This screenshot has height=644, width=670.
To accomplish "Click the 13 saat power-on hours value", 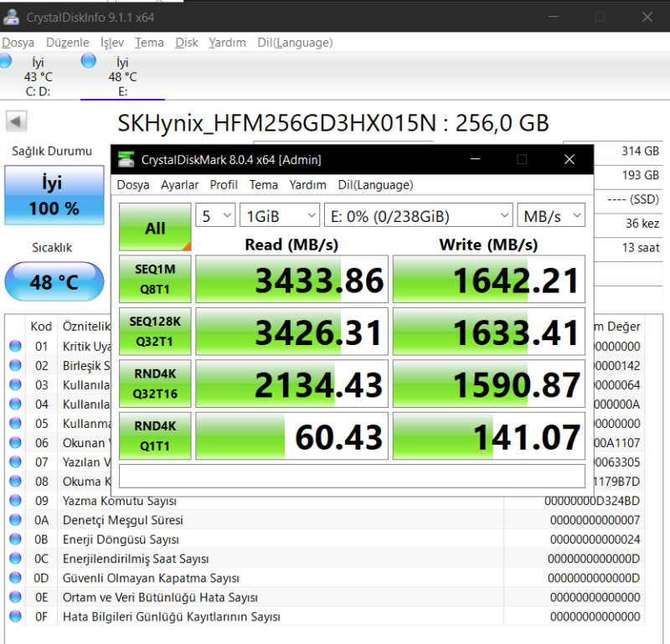I will [x=641, y=247].
